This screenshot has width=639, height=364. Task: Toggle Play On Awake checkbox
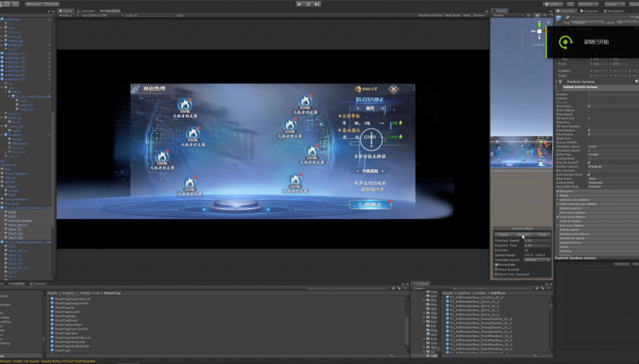point(589,163)
